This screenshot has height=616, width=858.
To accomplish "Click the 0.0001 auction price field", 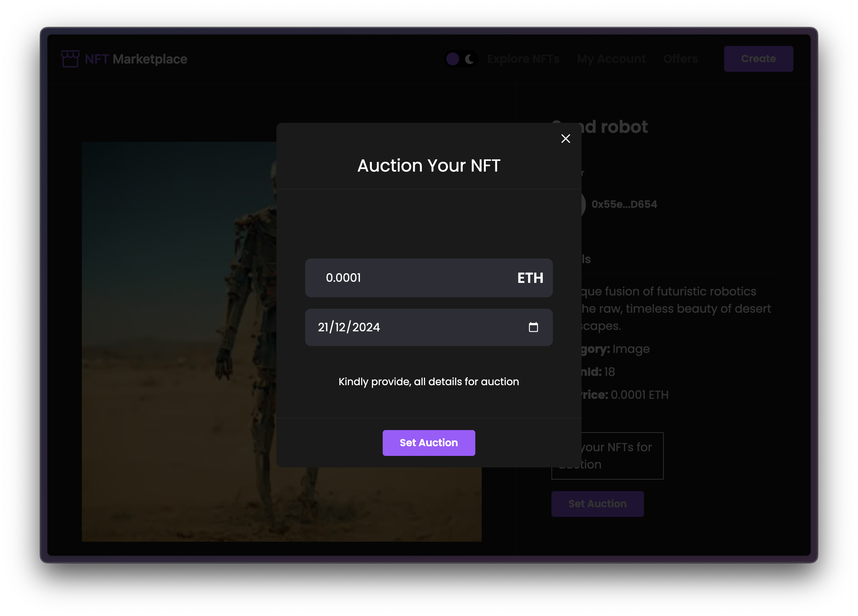I will pyautogui.click(x=409, y=278).
